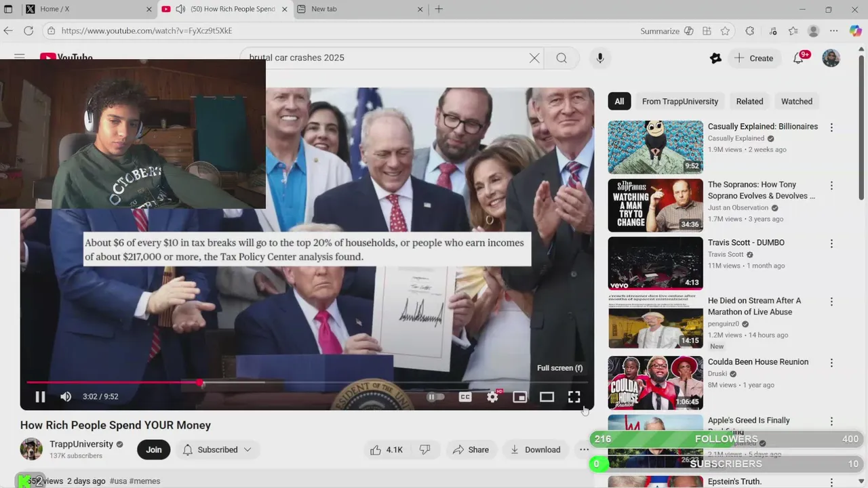Open options for The Sopranos video
This screenshot has width=868, height=488.
coord(831,186)
